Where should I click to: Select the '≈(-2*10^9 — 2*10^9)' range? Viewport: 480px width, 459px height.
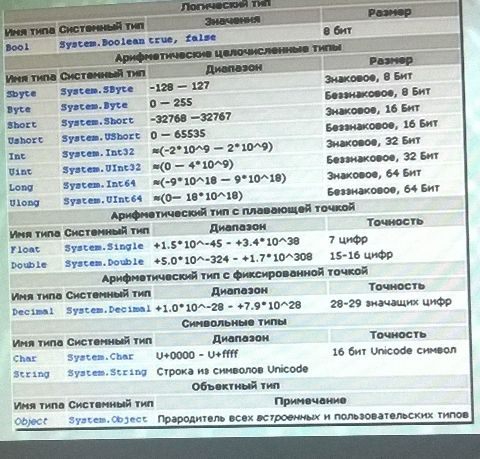click(212, 149)
